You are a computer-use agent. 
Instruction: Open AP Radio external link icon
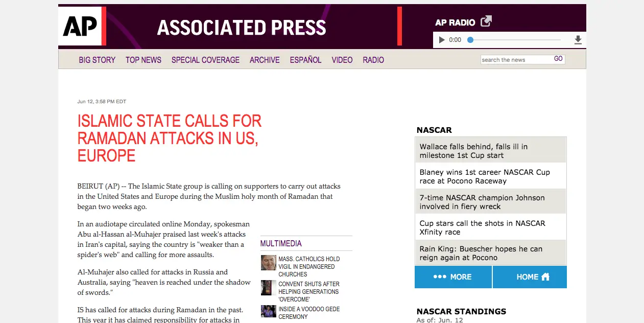click(x=486, y=21)
